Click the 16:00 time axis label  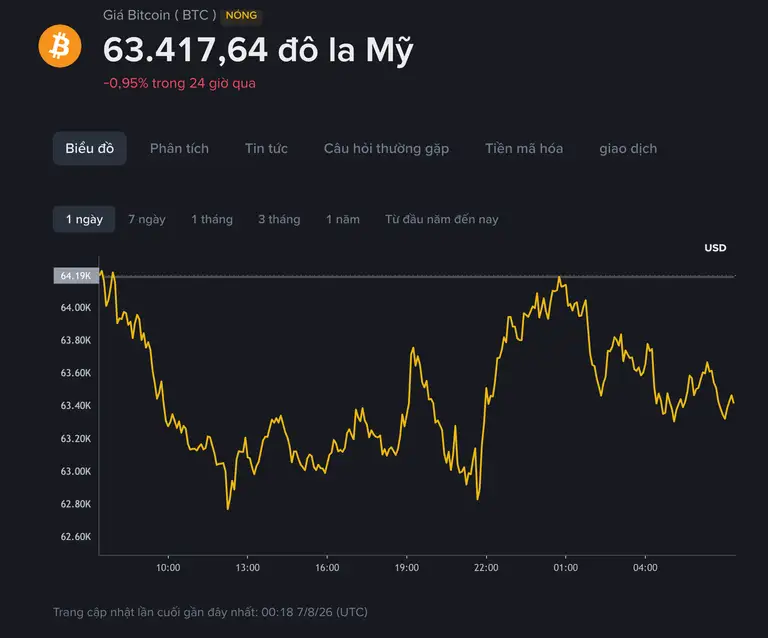point(327,567)
